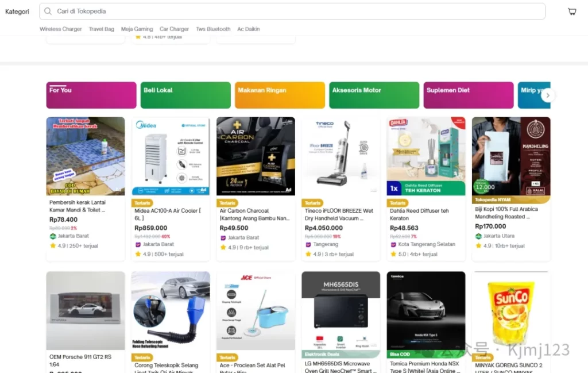Switch to the Aksesoris Motor tab

click(x=374, y=95)
